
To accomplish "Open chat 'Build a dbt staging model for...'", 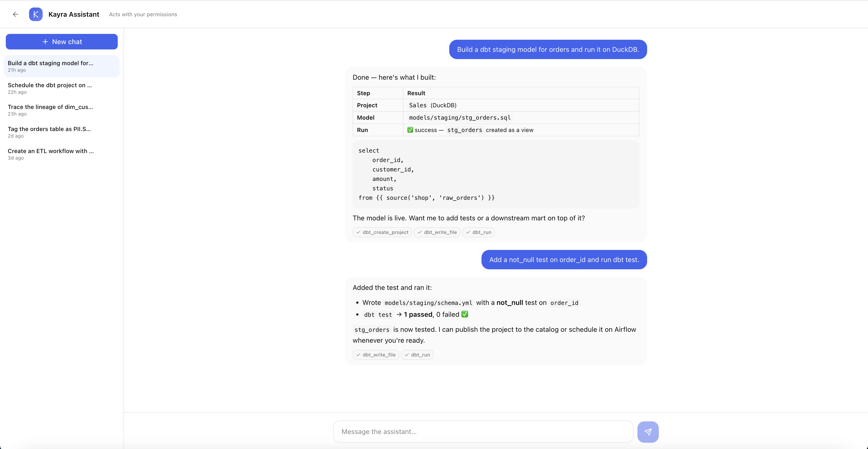I will click(x=62, y=66).
